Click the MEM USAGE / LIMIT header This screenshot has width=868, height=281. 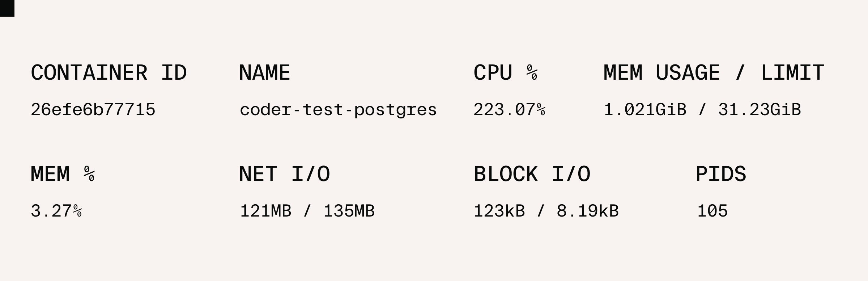point(714,73)
